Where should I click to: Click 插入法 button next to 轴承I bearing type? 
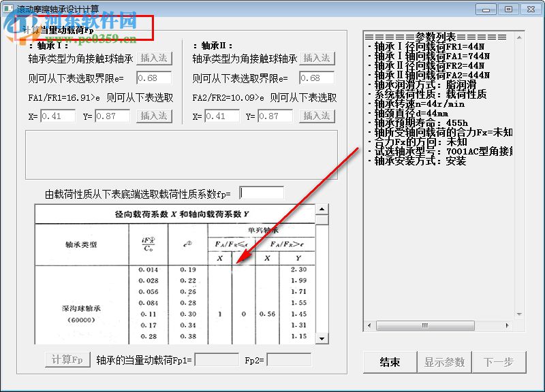point(154,58)
